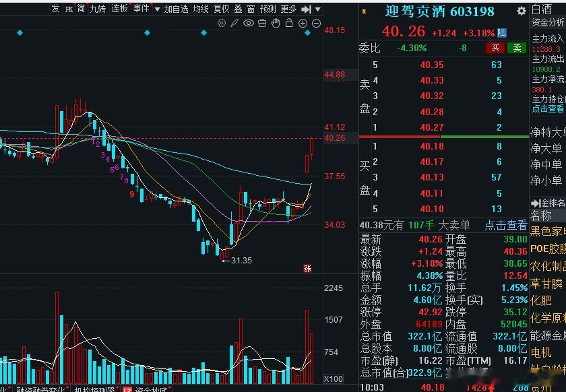Viewport: 566px width, 392px height.
Task: Expand dropdown arrow at far right of toolbar
Action: (317, 9)
